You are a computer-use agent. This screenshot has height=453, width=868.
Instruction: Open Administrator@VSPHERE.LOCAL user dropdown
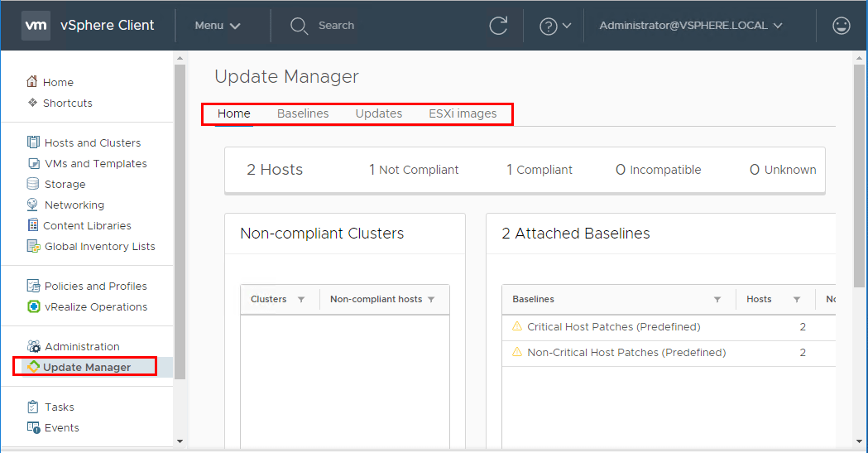click(x=690, y=26)
